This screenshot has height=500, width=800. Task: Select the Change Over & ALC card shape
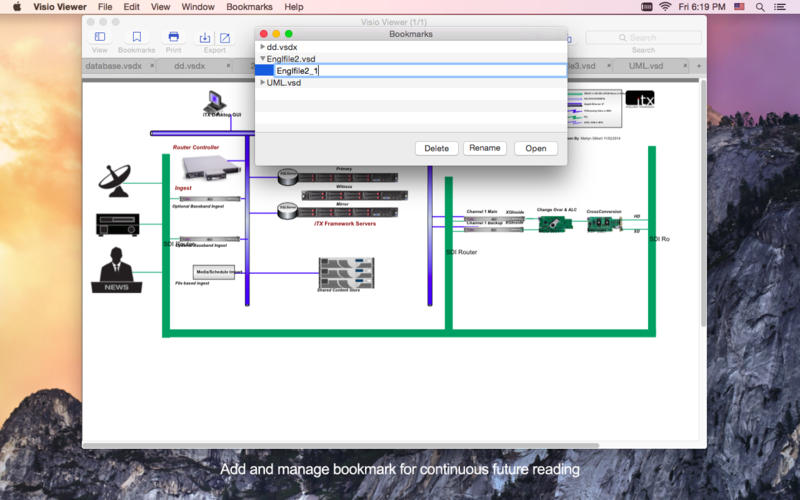(555, 223)
